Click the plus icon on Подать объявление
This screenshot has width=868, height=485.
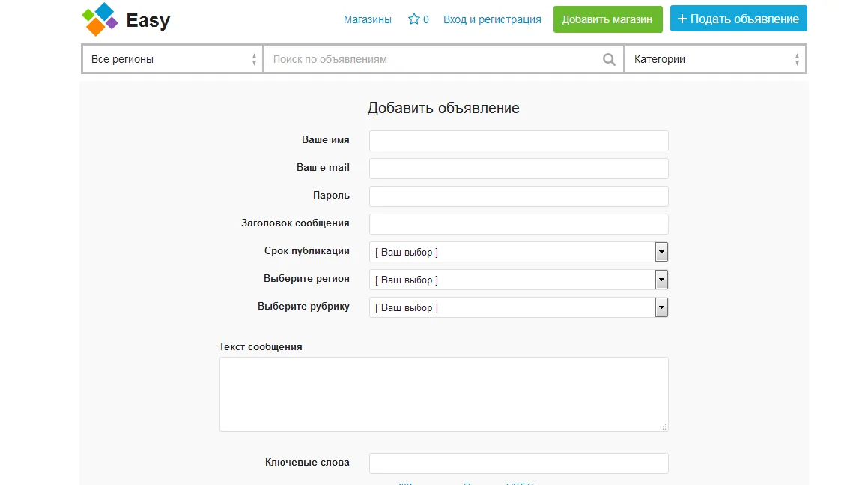[682, 19]
